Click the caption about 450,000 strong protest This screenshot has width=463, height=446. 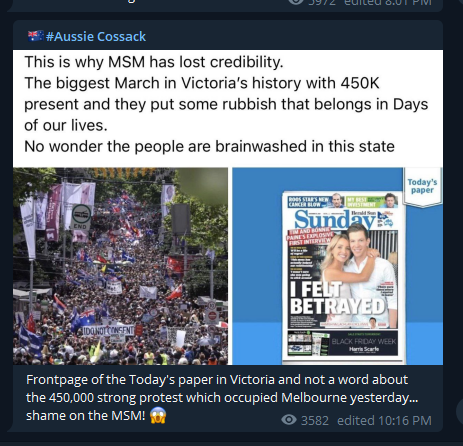[222, 397]
